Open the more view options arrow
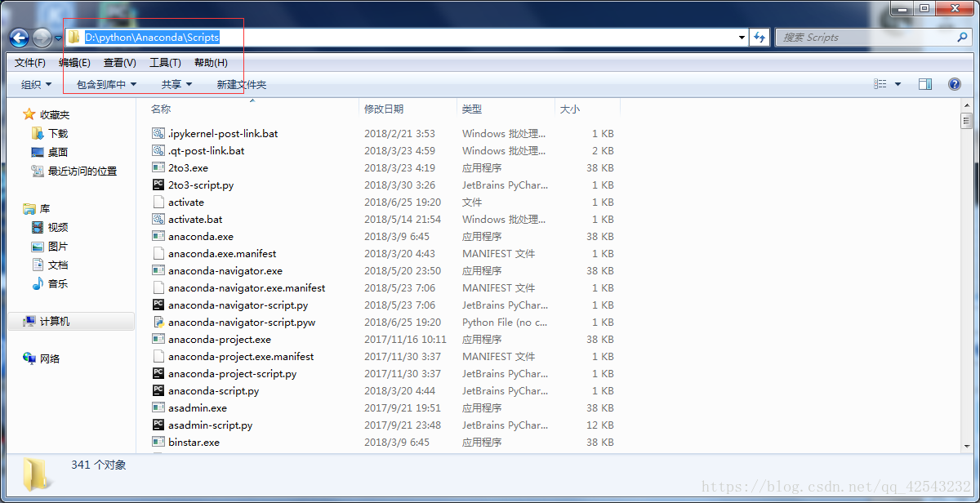 tap(898, 84)
